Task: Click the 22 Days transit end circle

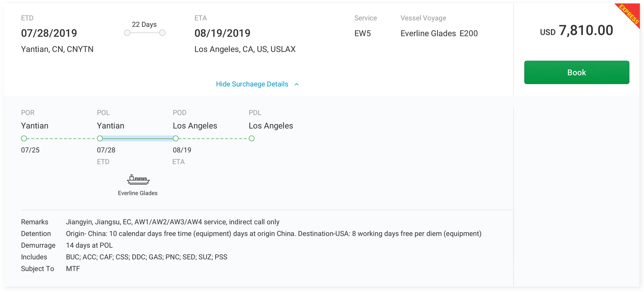Action: (x=162, y=33)
